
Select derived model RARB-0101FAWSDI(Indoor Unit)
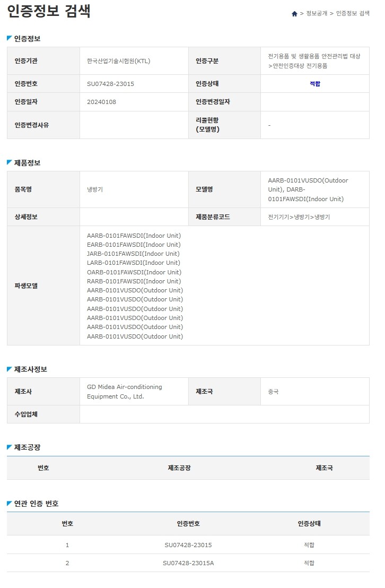134,281
